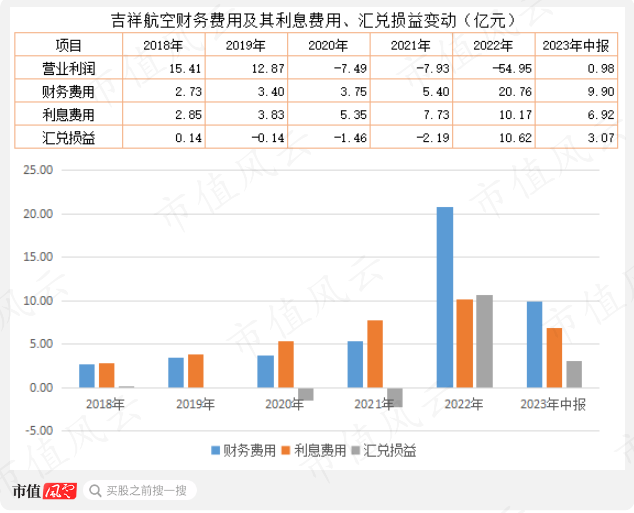634x513 pixels.
Task: Click the orange 2021年 利息费用 bar
Action: 375,354
